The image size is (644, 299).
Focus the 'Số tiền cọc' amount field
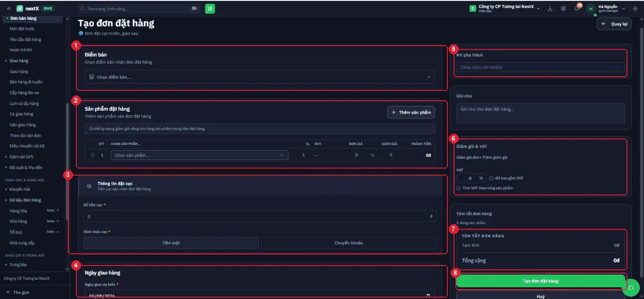click(260, 216)
